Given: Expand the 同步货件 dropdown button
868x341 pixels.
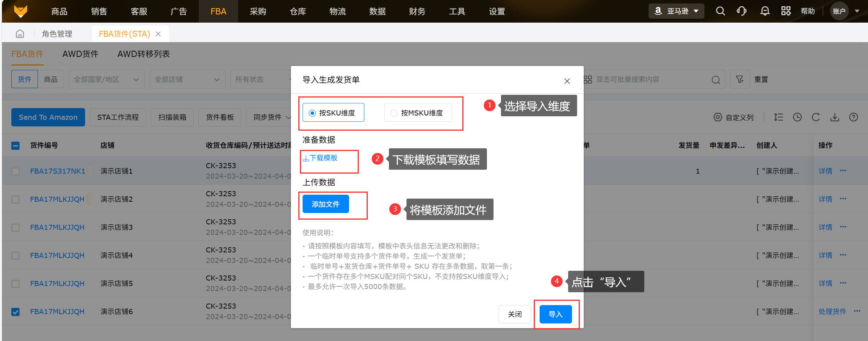Looking at the screenshot, I should click(269, 117).
